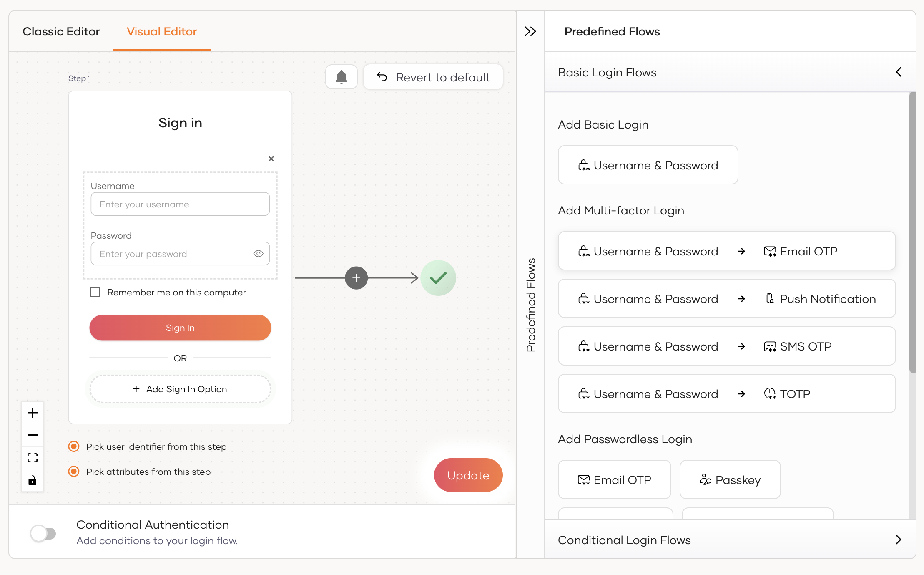Click the Update button
This screenshot has height=575, width=924.
pyautogui.click(x=468, y=475)
